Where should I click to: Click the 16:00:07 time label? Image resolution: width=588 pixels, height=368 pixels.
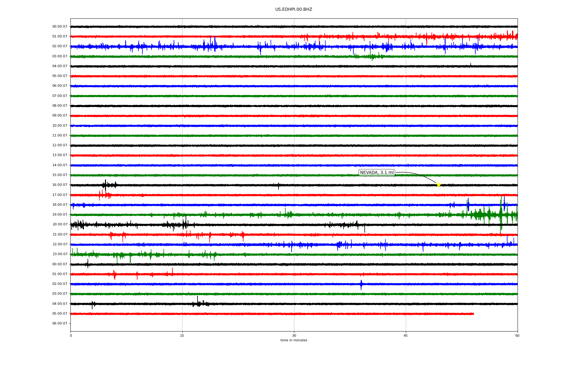point(60,185)
